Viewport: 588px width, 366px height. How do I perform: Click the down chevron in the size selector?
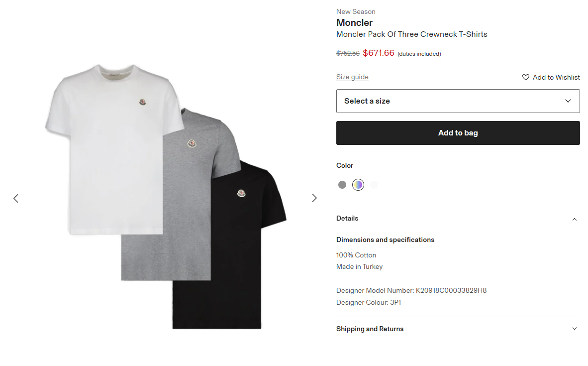click(568, 101)
